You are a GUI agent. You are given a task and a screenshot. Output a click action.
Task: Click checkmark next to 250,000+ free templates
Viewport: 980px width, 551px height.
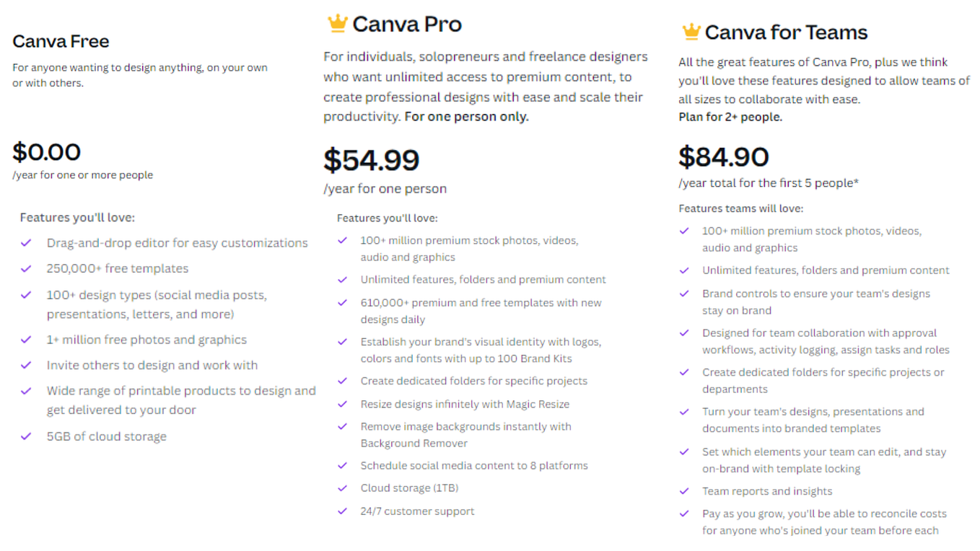26,268
